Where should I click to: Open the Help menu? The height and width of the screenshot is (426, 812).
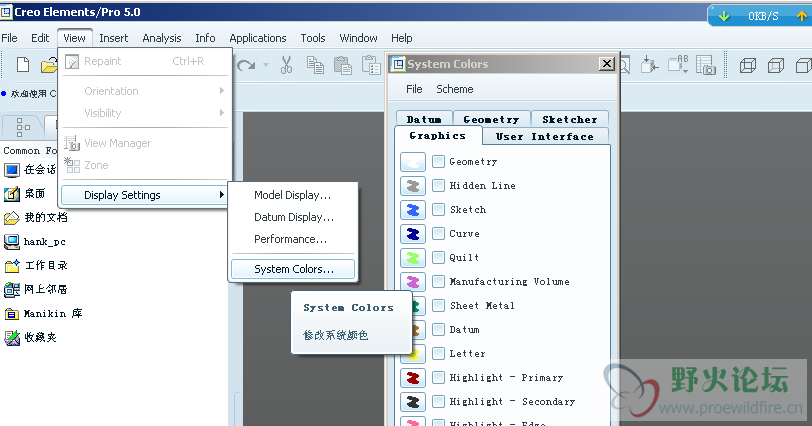tap(401, 38)
